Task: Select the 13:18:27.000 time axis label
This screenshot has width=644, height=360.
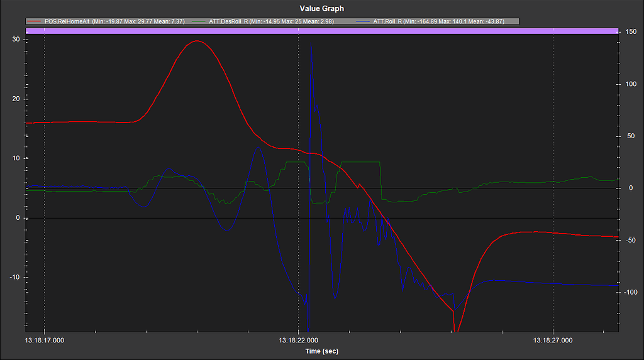Action: pos(552,341)
